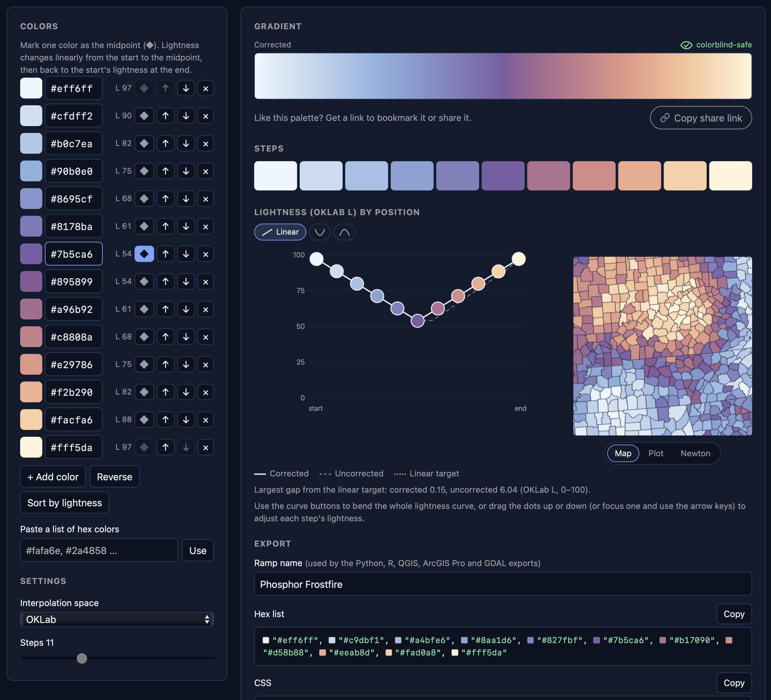Select the hill-shaped lightness curve

click(344, 232)
